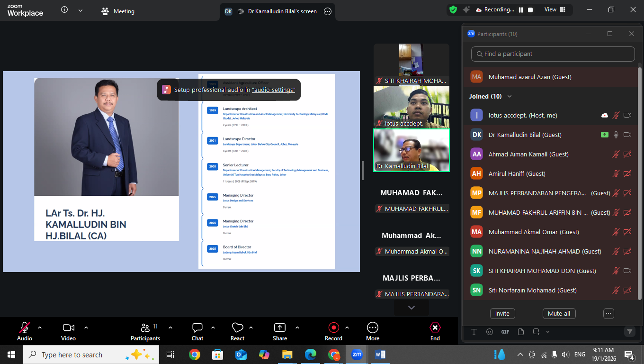Toggle microphone for lotus accdept. host row

[616, 115]
